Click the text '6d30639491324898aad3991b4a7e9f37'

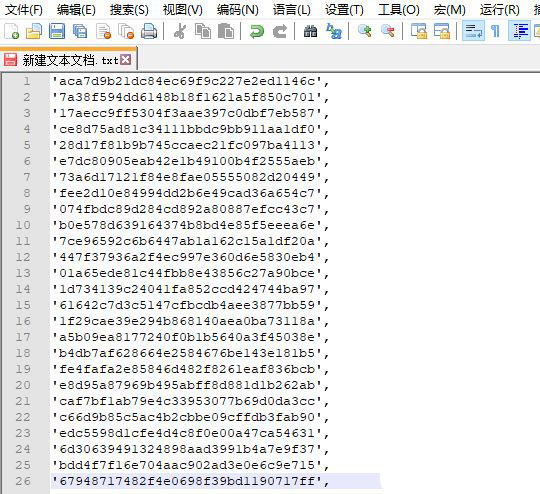187,449
